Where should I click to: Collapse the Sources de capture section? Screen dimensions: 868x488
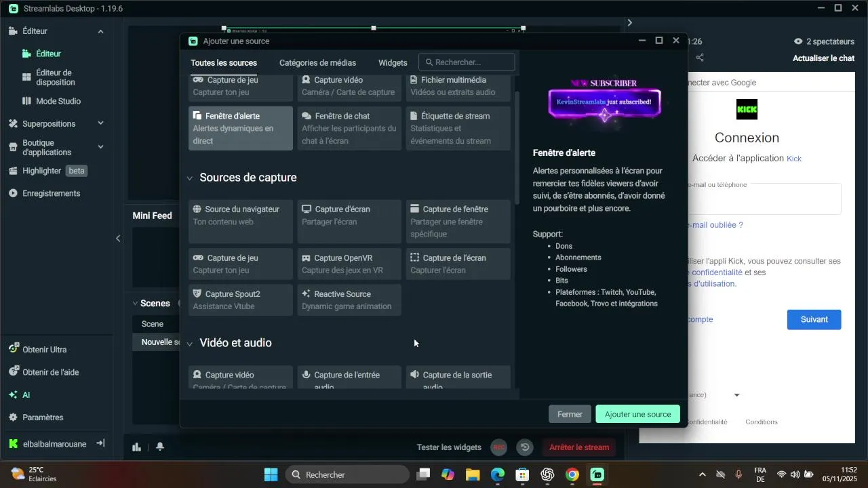(190, 178)
